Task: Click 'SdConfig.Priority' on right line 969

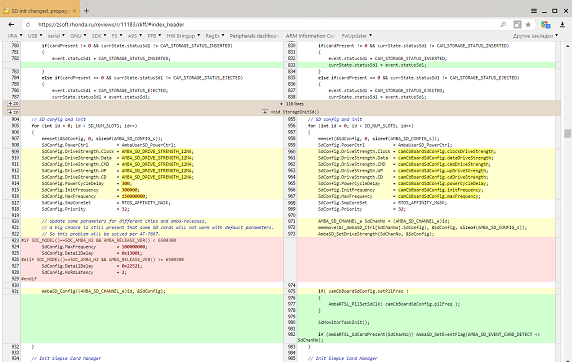Action: click(x=340, y=209)
